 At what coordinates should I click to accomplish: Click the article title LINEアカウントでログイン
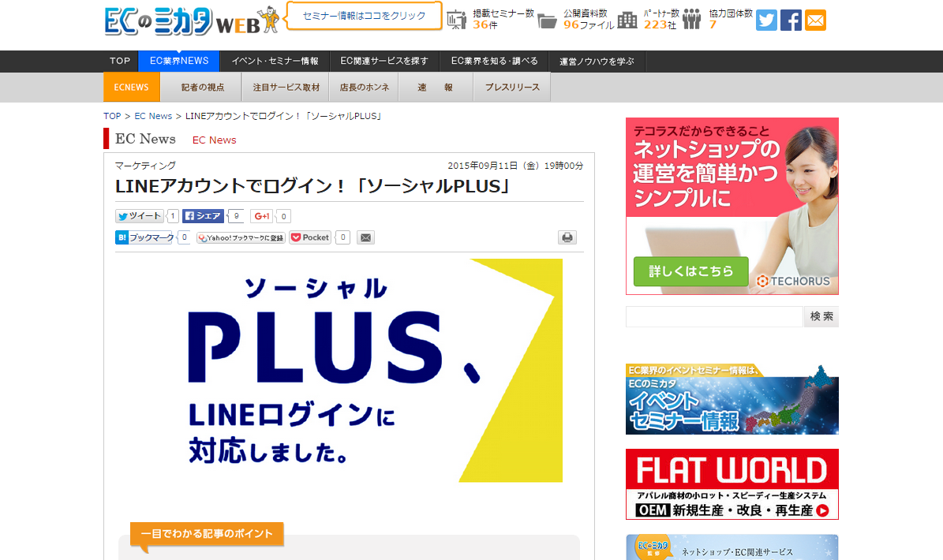(x=312, y=185)
